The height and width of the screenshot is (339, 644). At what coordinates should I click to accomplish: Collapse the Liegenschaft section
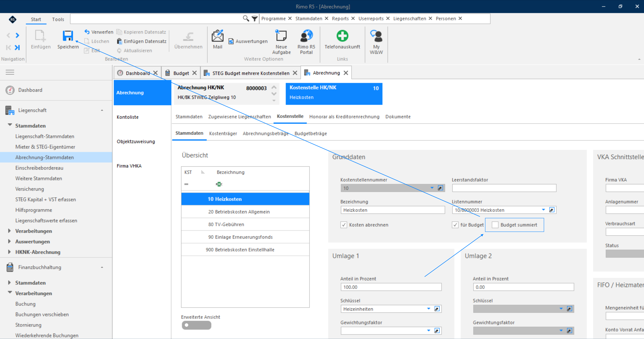pos(102,110)
